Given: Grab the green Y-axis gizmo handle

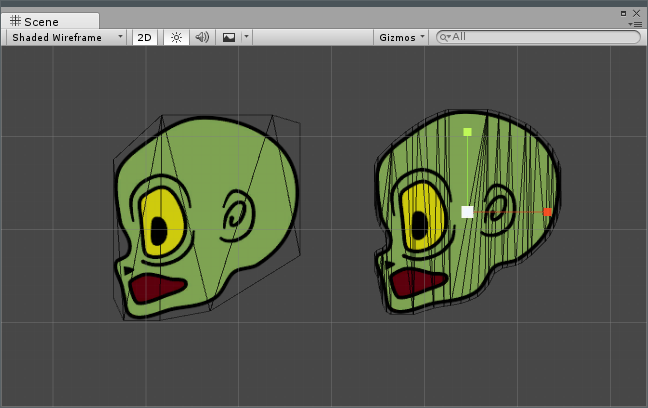Looking at the screenshot, I should click(467, 131).
